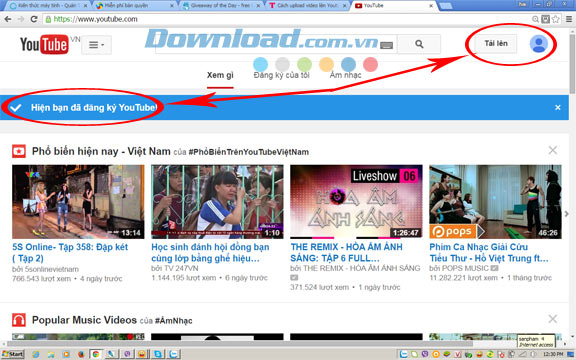Open channel POPS MUSIC

[x=465, y=269]
